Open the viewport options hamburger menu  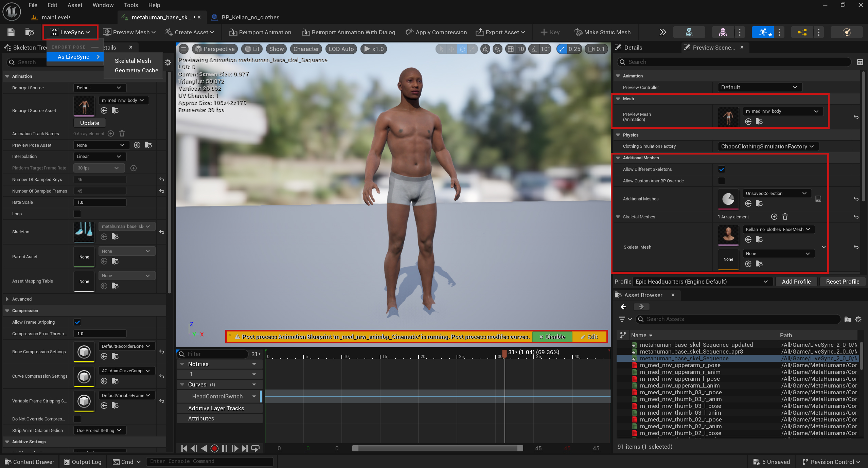pos(183,49)
